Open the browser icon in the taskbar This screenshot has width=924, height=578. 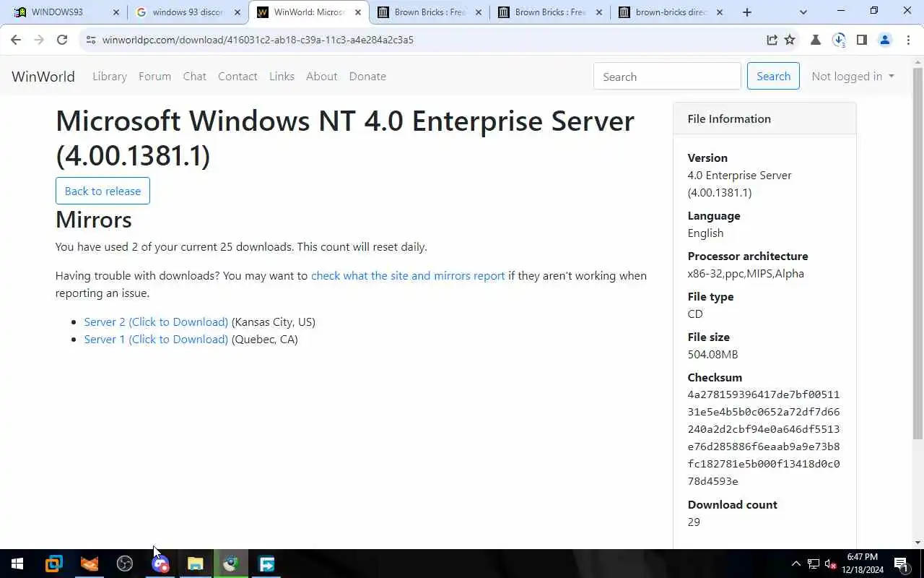[231, 564]
